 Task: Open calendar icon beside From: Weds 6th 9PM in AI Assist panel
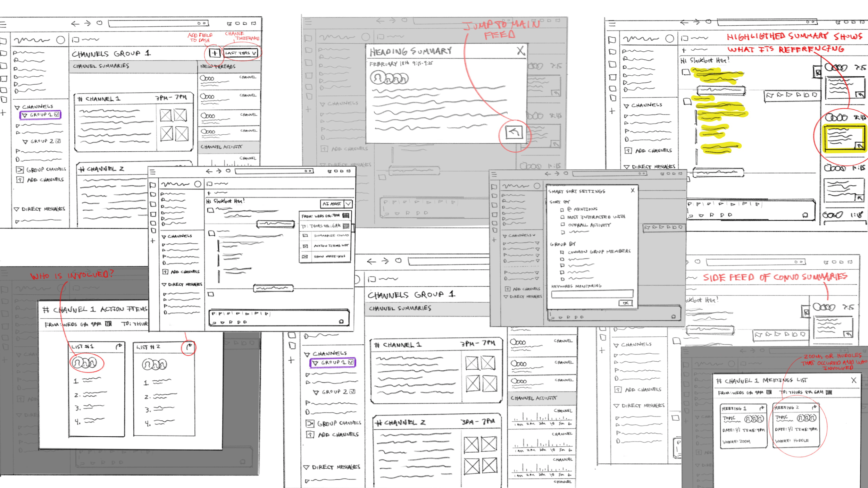tap(345, 216)
